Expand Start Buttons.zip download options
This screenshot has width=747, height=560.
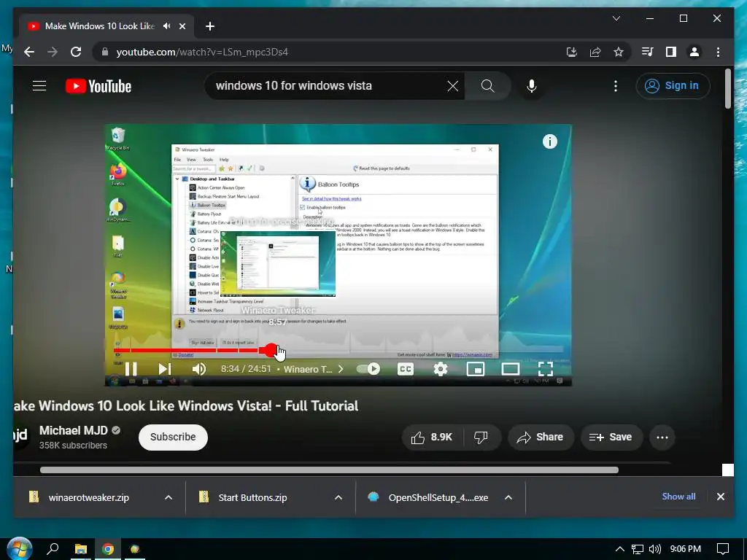pos(338,497)
